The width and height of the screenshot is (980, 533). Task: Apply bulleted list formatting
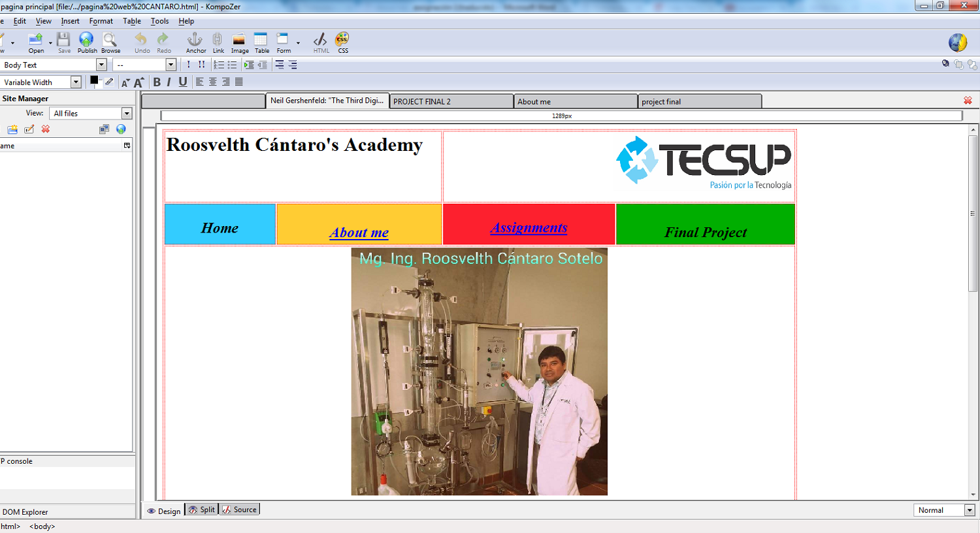(232, 65)
